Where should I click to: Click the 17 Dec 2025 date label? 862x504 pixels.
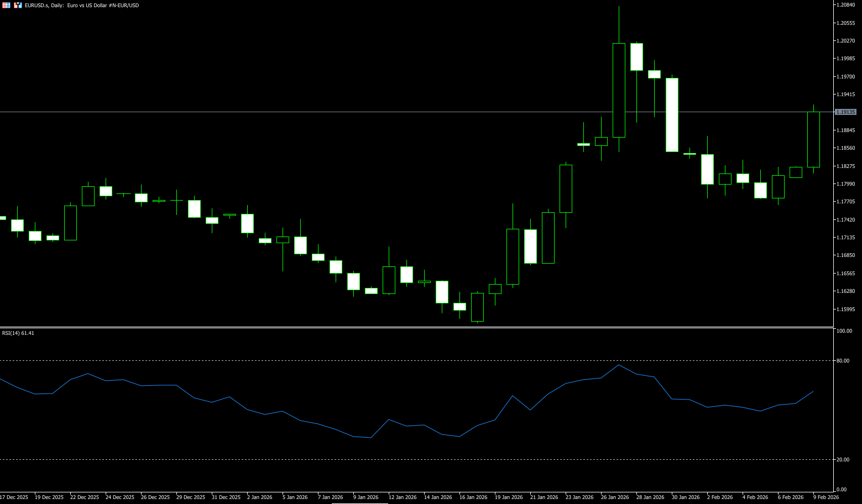14,497
